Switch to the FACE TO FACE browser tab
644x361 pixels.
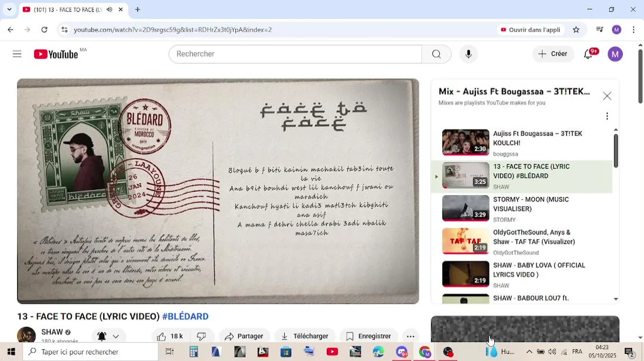tap(69, 10)
